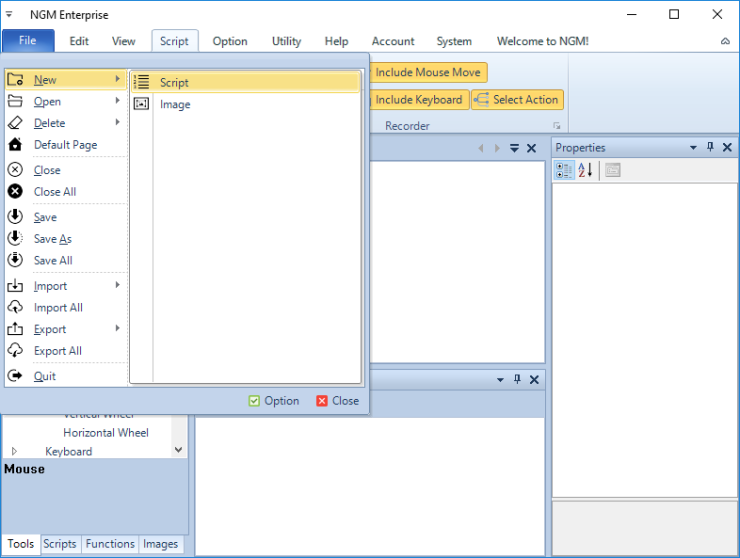Choose Script in the New submenu
This screenshot has width=740, height=558.
click(x=245, y=82)
